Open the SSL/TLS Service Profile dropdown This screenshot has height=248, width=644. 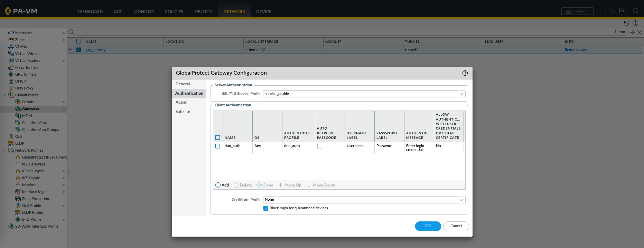461,94
